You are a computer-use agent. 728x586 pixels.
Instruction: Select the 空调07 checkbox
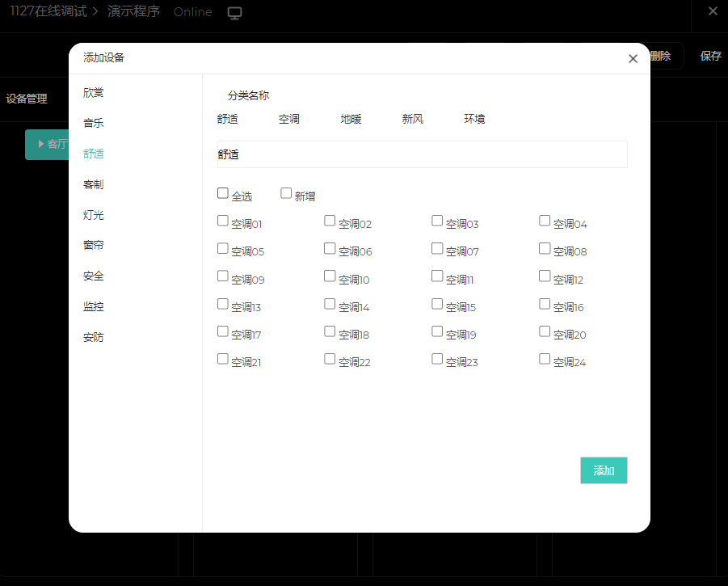[x=437, y=248]
